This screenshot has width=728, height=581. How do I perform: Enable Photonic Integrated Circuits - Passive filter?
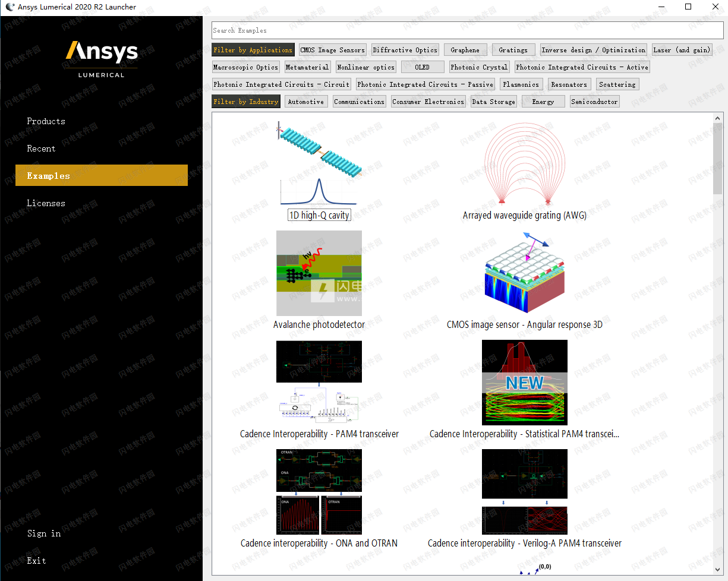pos(426,84)
